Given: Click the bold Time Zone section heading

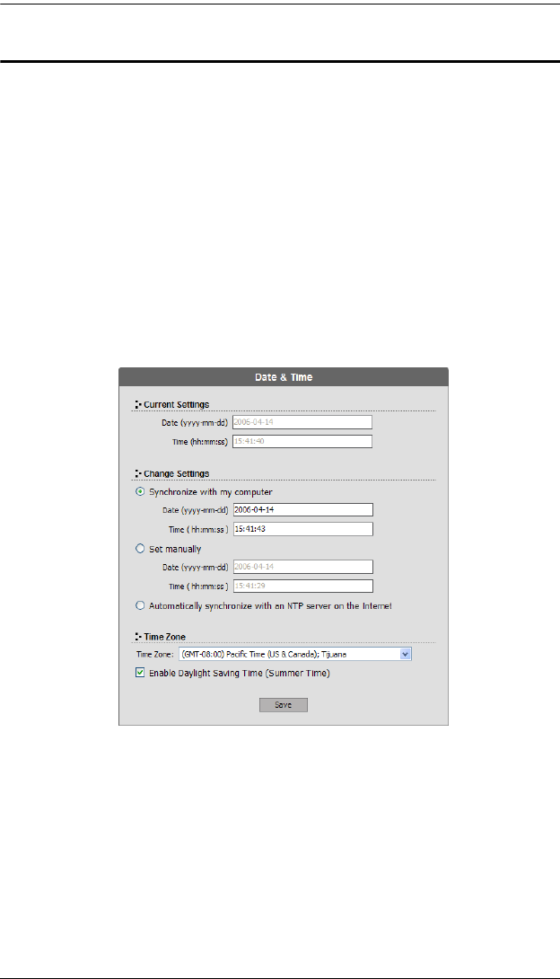Looking at the screenshot, I should click(165, 635).
